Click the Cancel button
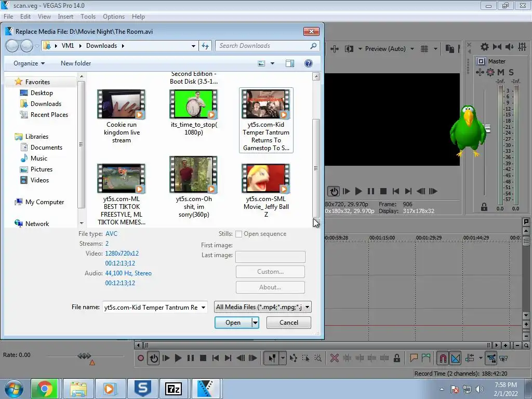Image resolution: width=532 pixels, height=399 pixels. (289, 323)
